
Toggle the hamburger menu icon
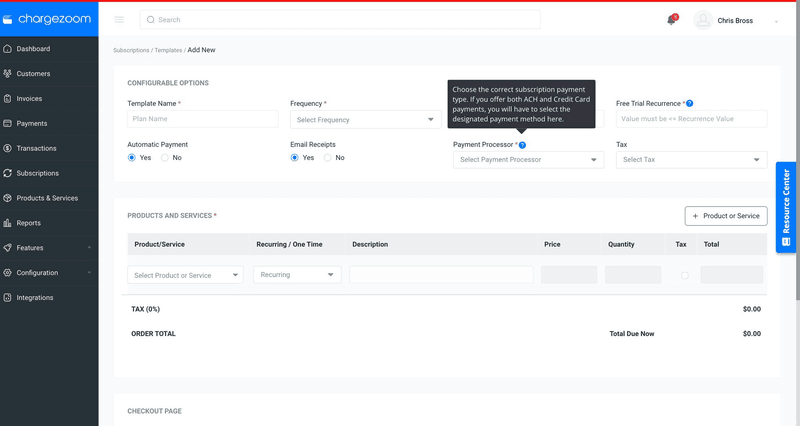[119, 19]
